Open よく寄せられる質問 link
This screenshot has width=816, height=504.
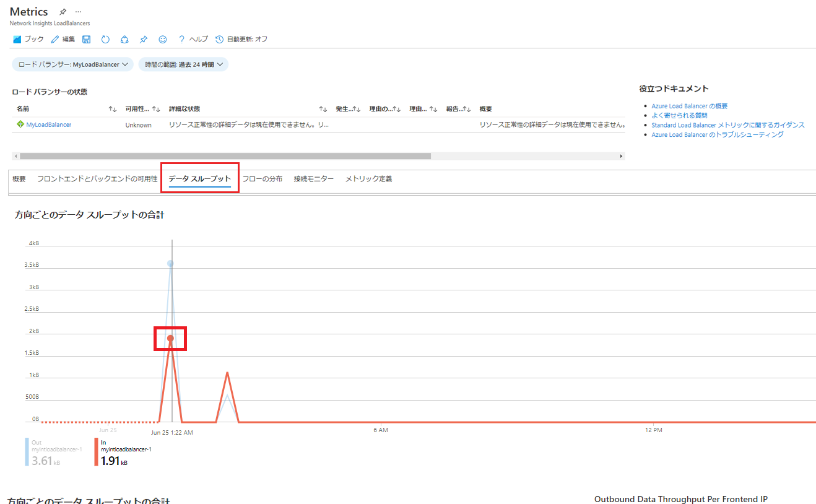pyautogui.click(x=679, y=115)
